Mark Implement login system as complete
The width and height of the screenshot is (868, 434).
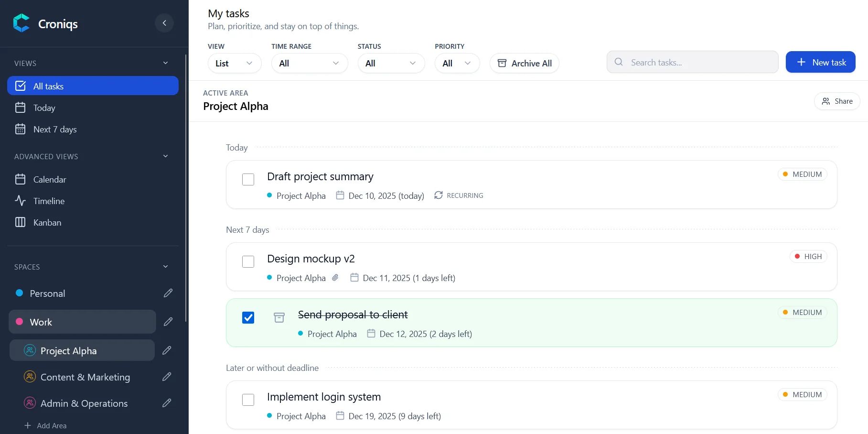click(x=248, y=400)
